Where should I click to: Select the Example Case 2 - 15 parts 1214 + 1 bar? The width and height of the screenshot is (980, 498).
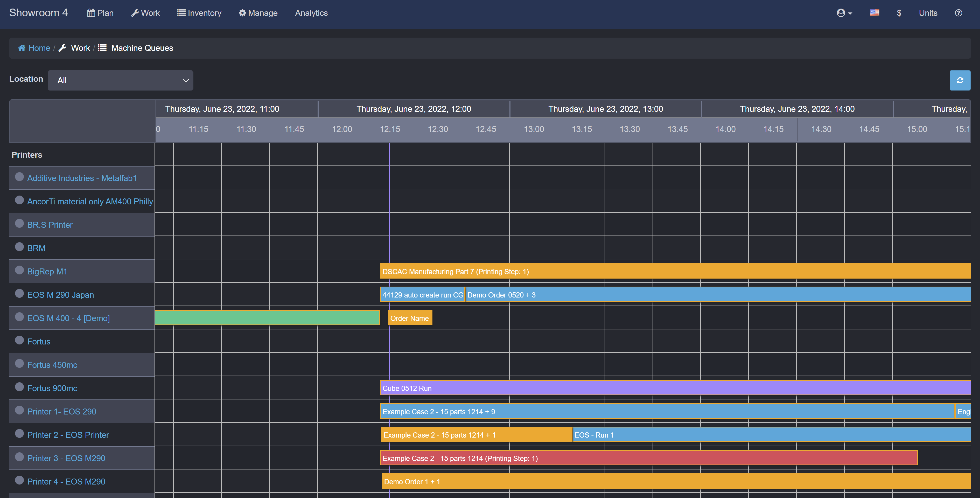coord(476,435)
